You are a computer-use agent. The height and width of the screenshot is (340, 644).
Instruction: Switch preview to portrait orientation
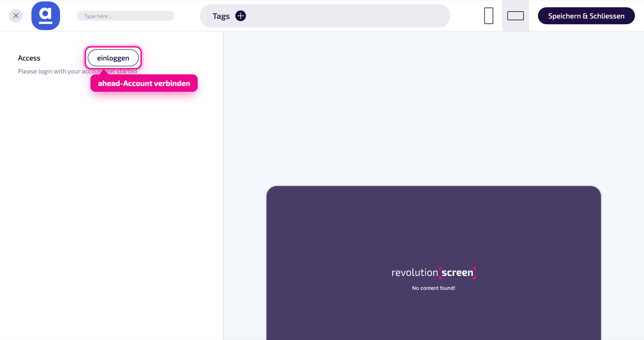click(489, 16)
